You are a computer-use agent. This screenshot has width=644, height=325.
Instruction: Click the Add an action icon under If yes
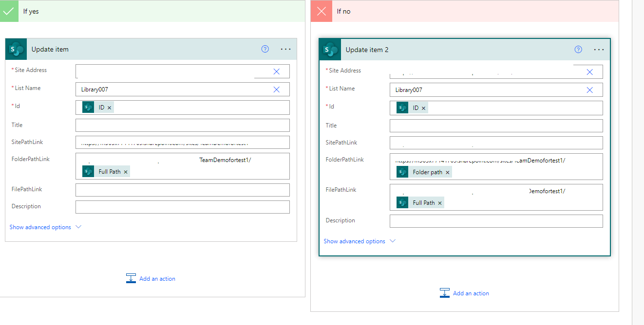coord(131,278)
